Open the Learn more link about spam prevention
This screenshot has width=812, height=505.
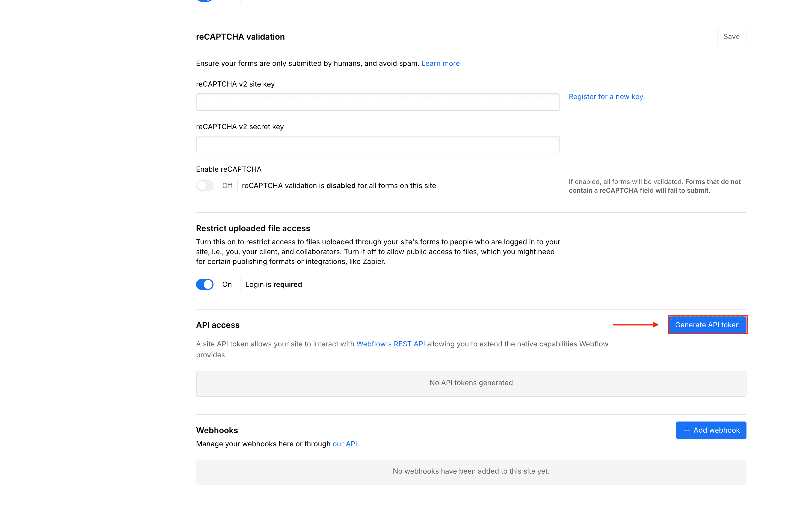(x=440, y=63)
